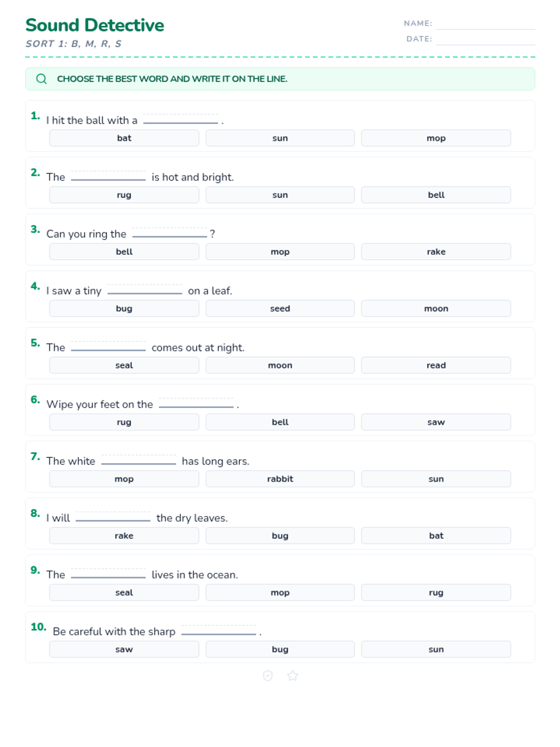
Task: Select "saw" option under question 10
Action: tap(124, 649)
